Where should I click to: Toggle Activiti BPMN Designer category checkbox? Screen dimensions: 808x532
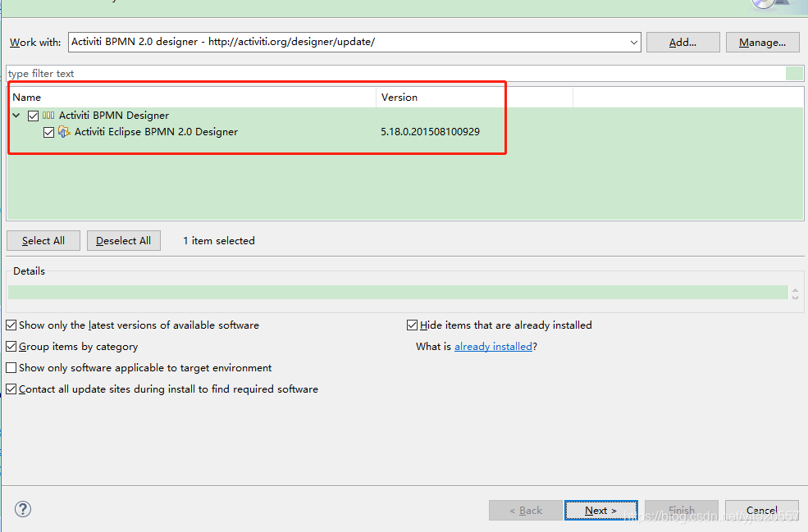pyautogui.click(x=33, y=116)
